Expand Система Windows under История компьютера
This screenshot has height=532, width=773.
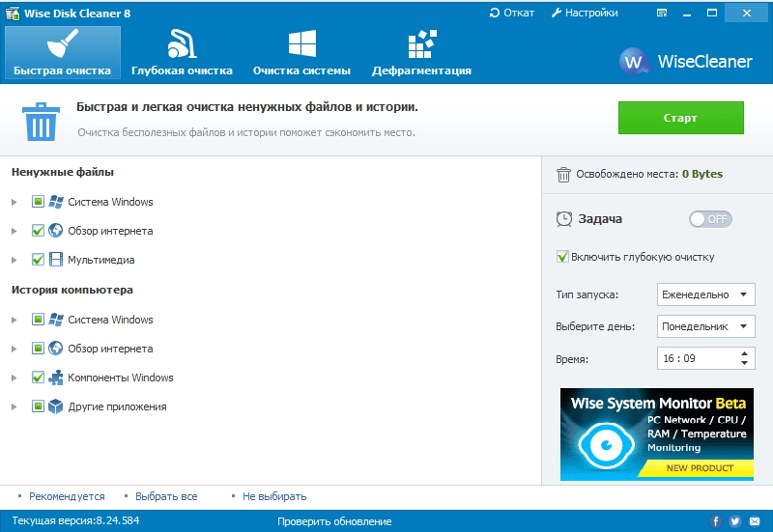tap(14, 320)
